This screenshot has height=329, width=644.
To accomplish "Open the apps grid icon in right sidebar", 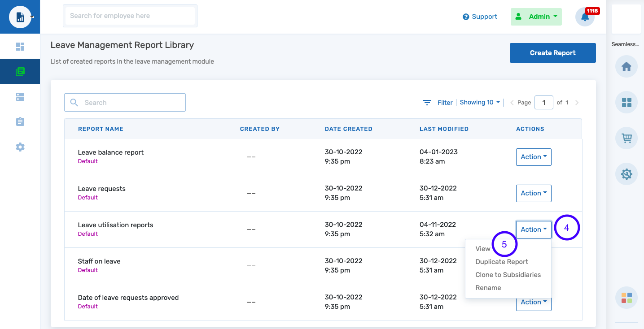I will (626, 102).
